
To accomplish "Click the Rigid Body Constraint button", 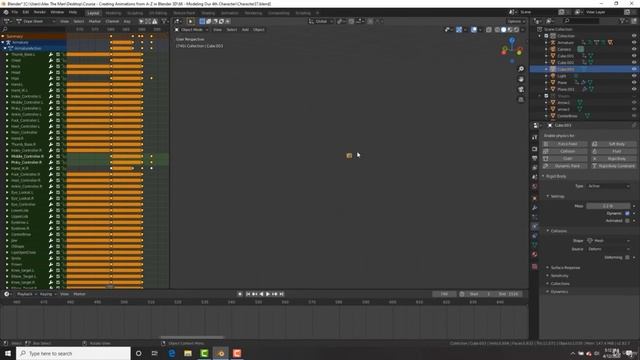I will tap(613, 166).
